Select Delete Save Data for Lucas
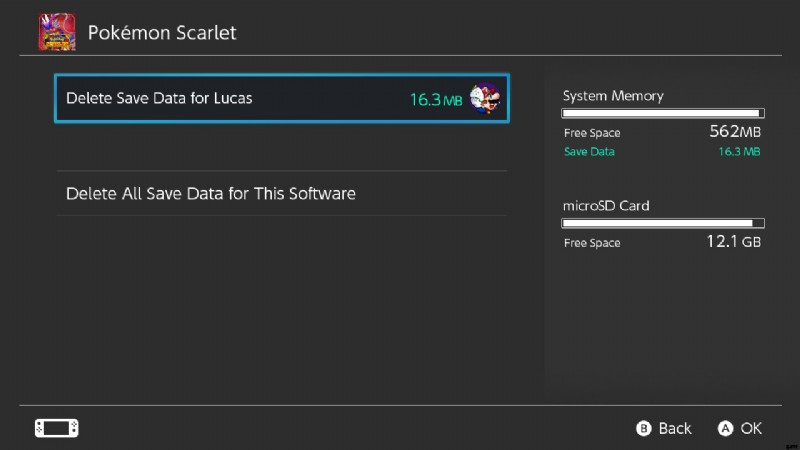 click(282, 98)
